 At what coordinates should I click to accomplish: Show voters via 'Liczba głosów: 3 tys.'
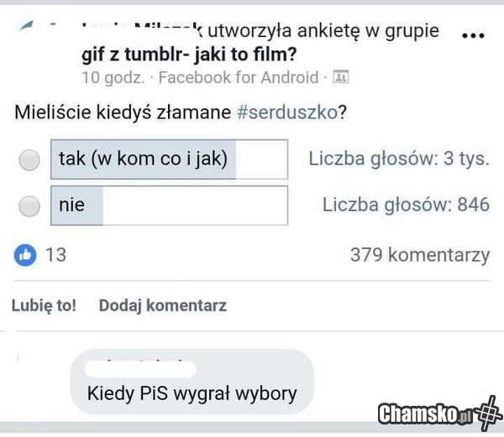coord(399,159)
